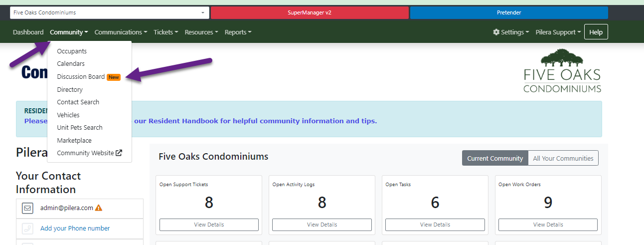The image size is (644, 245).
Task: Expand the Communications menu
Action: click(121, 32)
